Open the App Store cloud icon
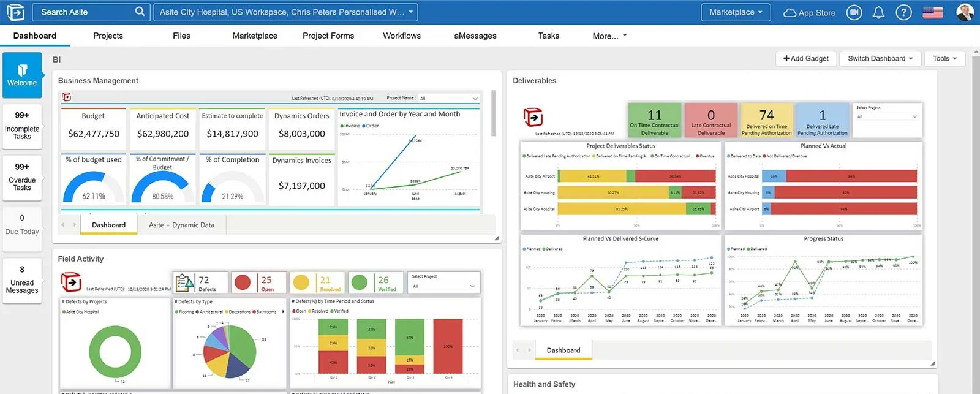Image resolution: width=980 pixels, height=394 pixels. tap(790, 12)
